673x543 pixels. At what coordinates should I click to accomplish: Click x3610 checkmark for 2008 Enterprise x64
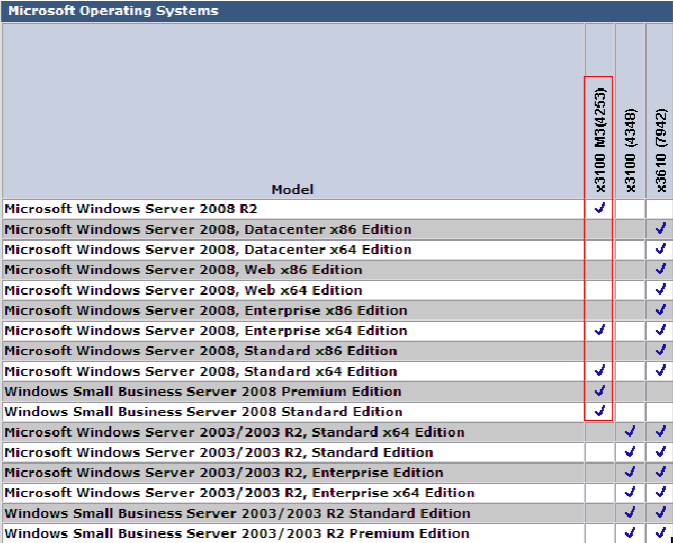[661, 330]
